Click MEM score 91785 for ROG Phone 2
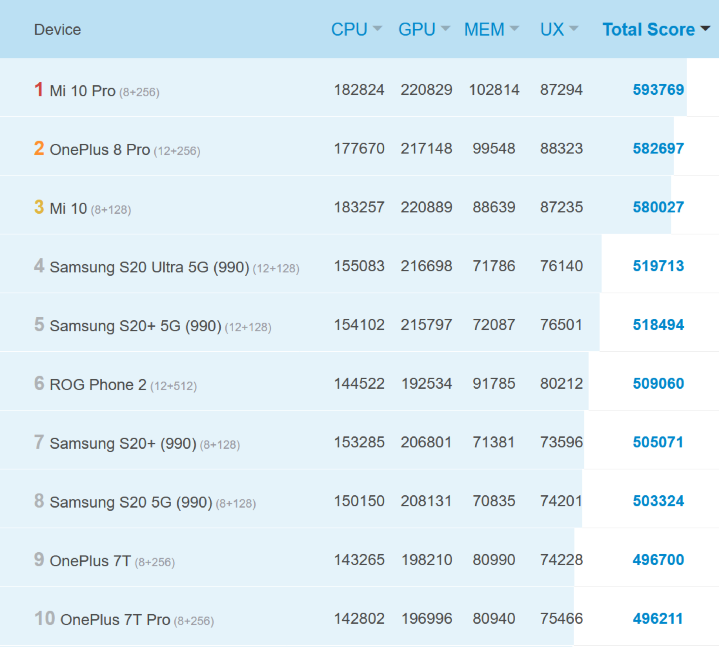The height and width of the screenshot is (647, 719). [x=494, y=383]
